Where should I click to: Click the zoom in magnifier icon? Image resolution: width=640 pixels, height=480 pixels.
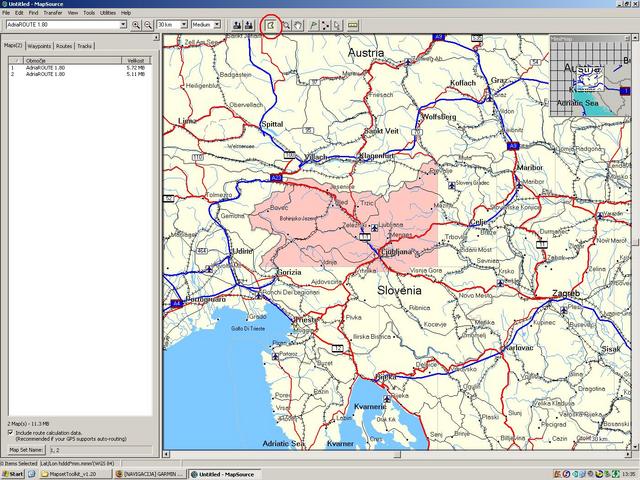(x=136, y=25)
